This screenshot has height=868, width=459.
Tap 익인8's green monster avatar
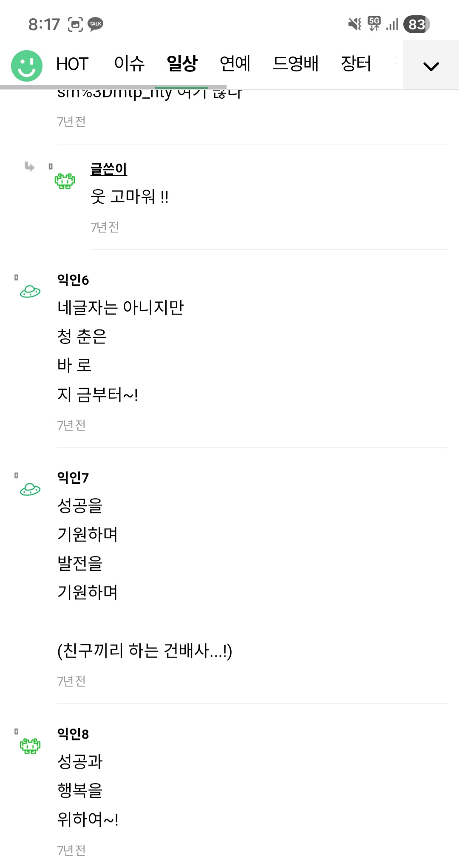30,746
